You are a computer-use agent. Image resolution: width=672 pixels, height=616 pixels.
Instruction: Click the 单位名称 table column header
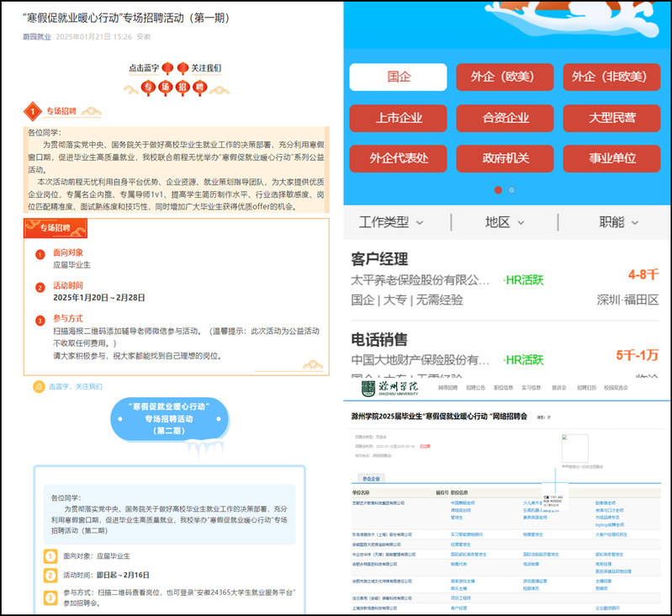[x=361, y=492]
